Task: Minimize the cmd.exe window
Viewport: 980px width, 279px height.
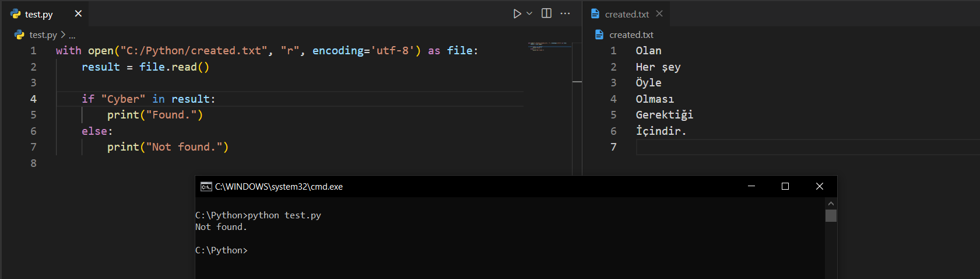Action: point(751,186)
